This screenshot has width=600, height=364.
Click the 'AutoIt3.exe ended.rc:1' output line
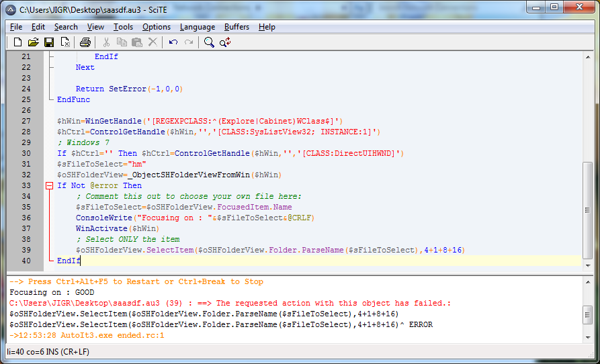pyautogui.click(x=87, y=335)
